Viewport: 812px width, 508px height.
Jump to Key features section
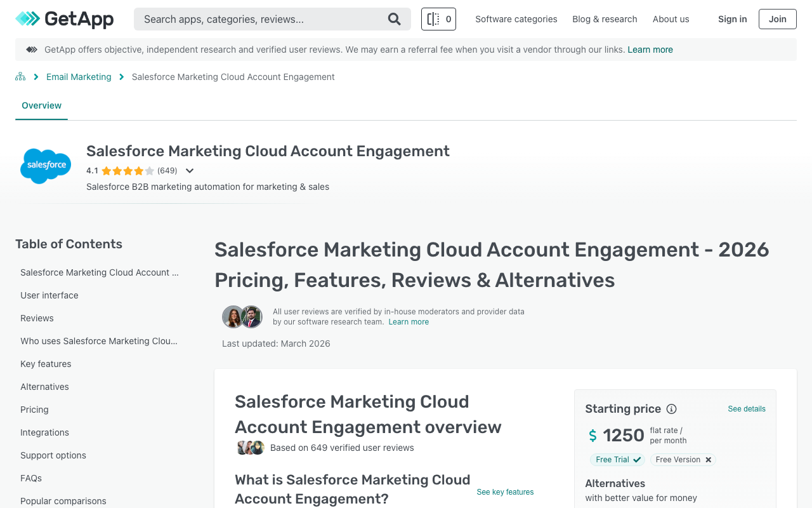click(46, 364)
